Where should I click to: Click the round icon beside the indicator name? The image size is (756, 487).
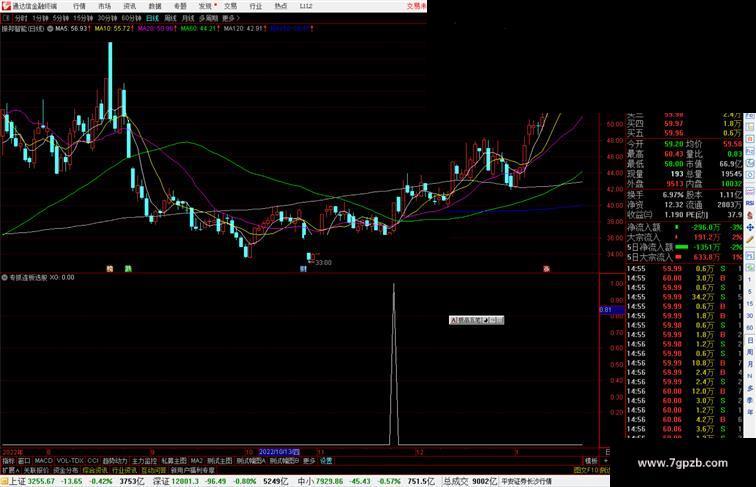[x=5, y=277]
